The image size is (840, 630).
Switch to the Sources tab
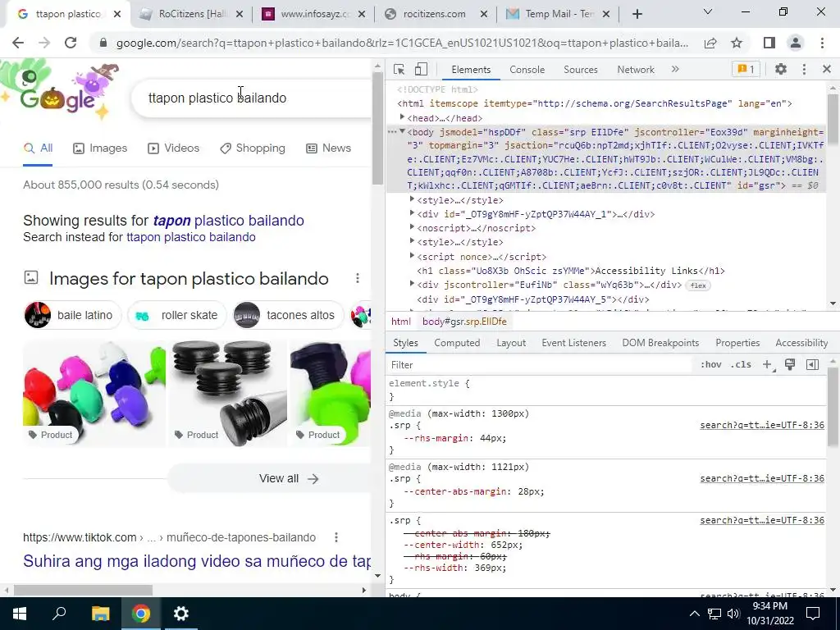coord(580,70)
